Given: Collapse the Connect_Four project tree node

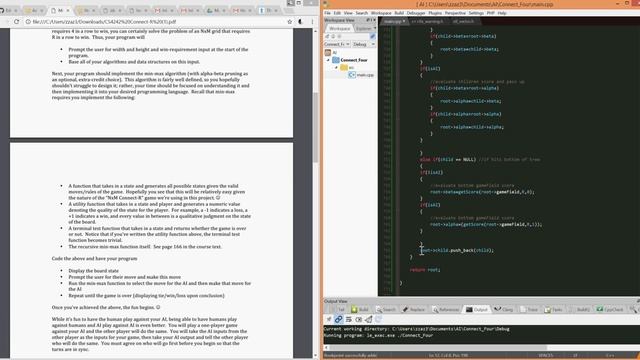Looking at the screenshot, I should [x=328, y=60].
